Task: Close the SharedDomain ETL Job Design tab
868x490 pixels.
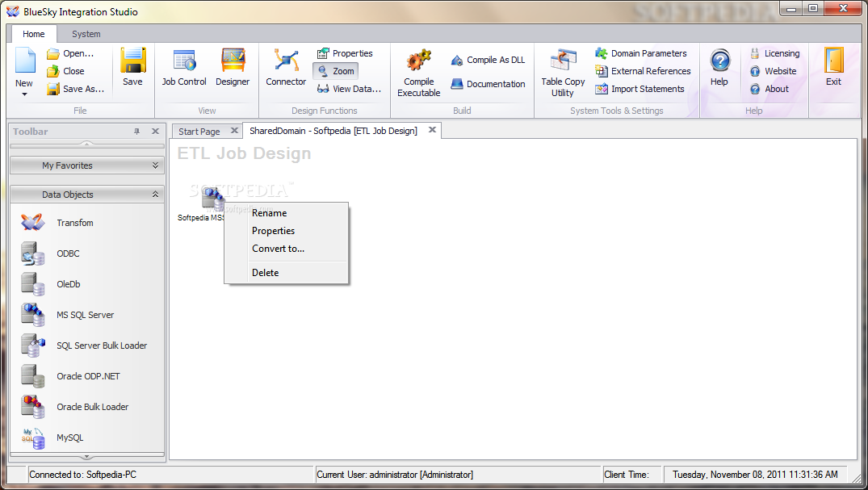Action: pyautogui.click(x=432, y=129)
